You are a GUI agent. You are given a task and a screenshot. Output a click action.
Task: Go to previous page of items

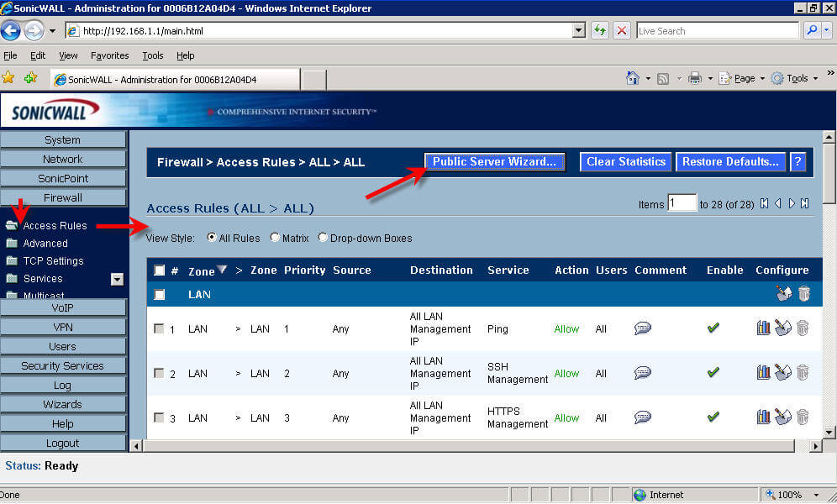click(777, 204)
